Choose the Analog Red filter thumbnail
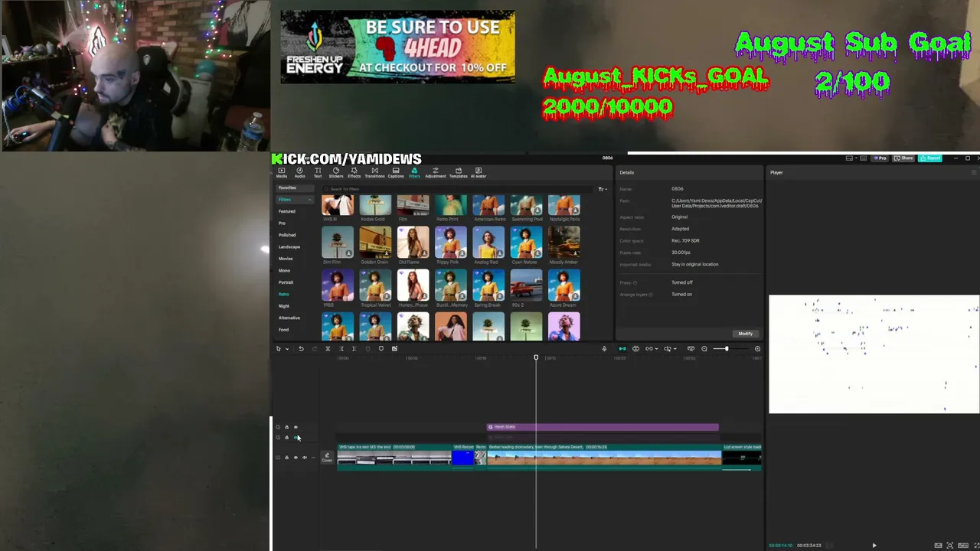The height and width of the screenshot is (551, 980). pyautogui.click(x=488, y=243)
